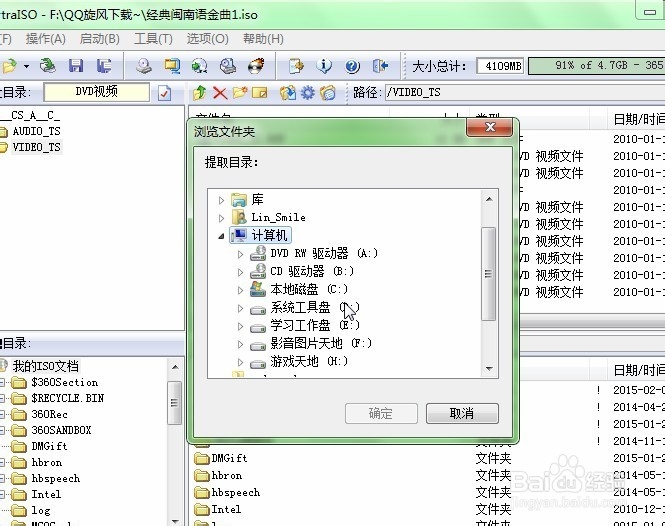Click the blue gear icon
665x526 pixels.
coord(308,92)
